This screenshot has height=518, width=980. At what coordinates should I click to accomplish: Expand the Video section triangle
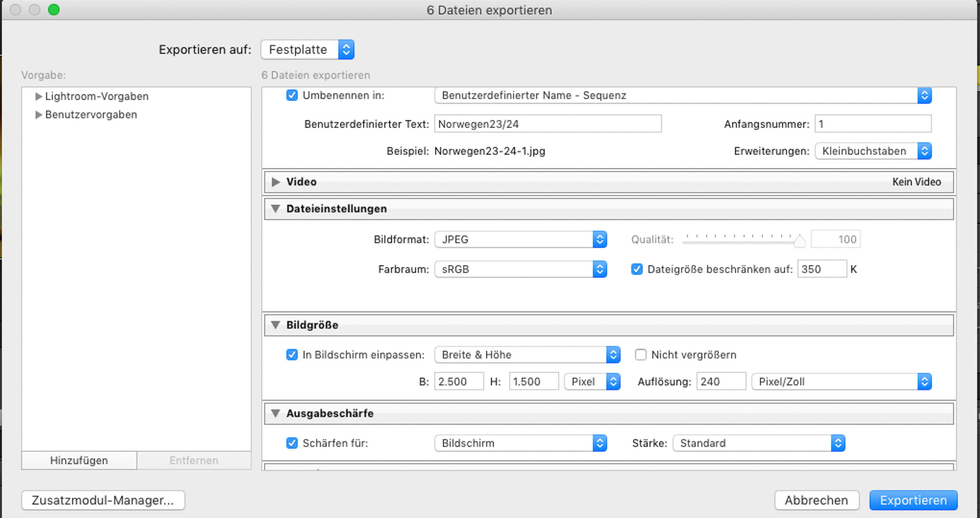pyautogui.click(x=276, y=182)
